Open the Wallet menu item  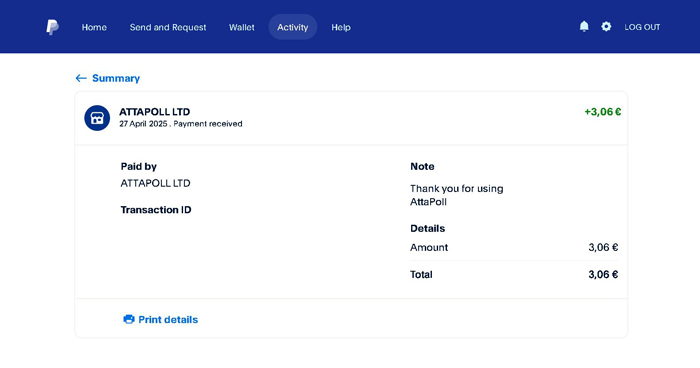pos(242,27)
